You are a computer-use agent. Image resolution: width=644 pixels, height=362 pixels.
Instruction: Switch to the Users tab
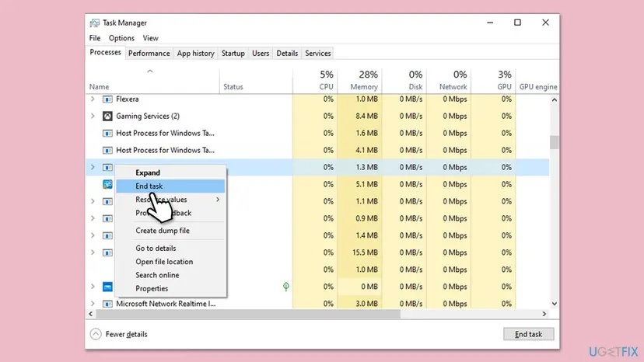[261, 54]
